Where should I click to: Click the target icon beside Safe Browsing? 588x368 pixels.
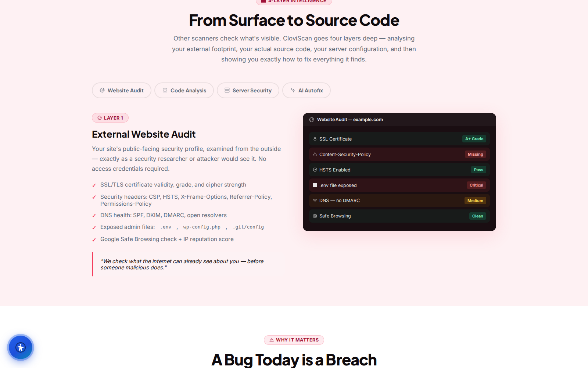coord(315,216)
